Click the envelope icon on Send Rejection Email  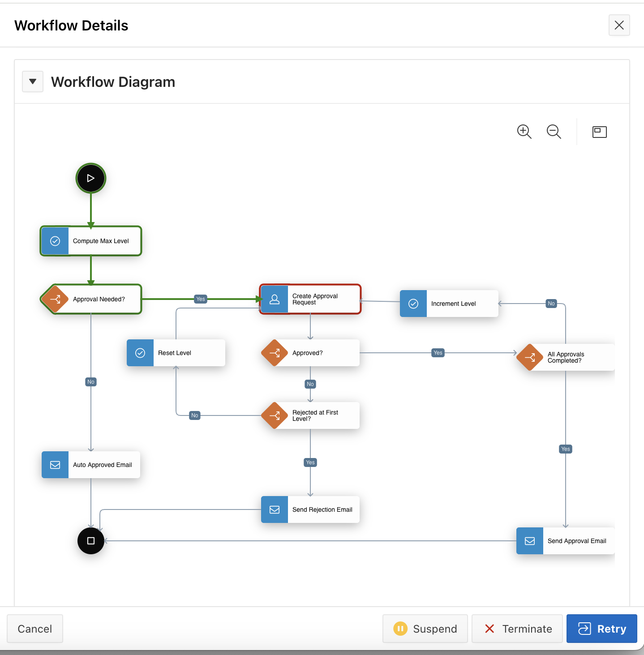coord(274,509)
